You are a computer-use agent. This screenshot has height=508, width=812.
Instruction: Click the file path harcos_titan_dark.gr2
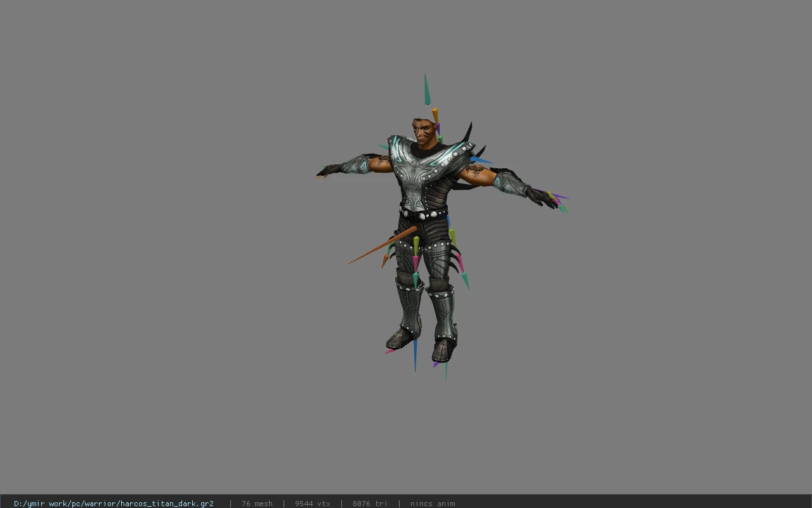tap(114, 504)
